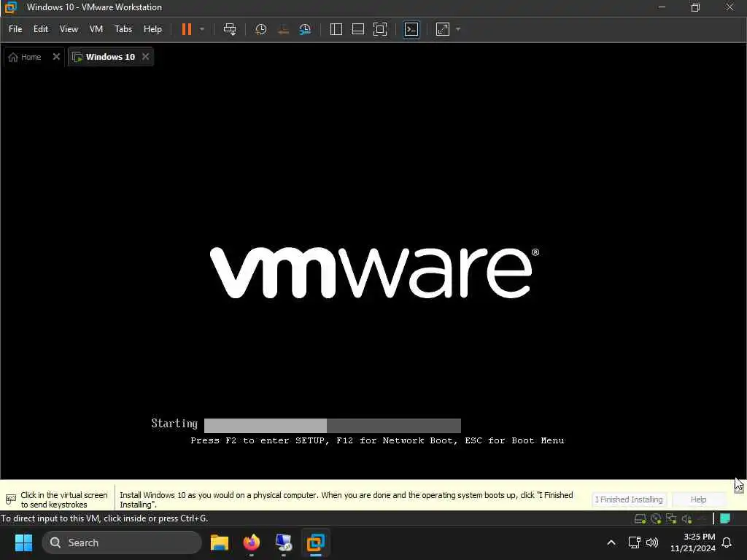Expand the stretch display dropdown arrow
Viewport: 747px width, 560px height.
[x=458, y=29]
